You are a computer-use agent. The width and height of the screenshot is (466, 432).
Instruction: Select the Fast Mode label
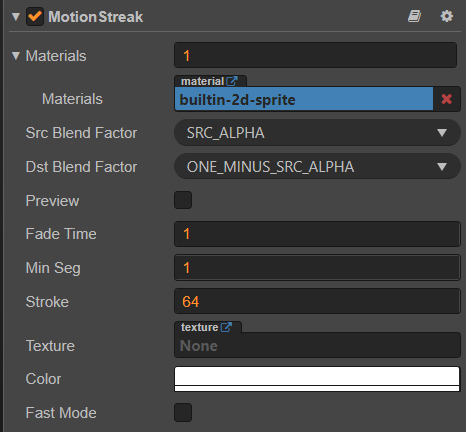point(61,413)
